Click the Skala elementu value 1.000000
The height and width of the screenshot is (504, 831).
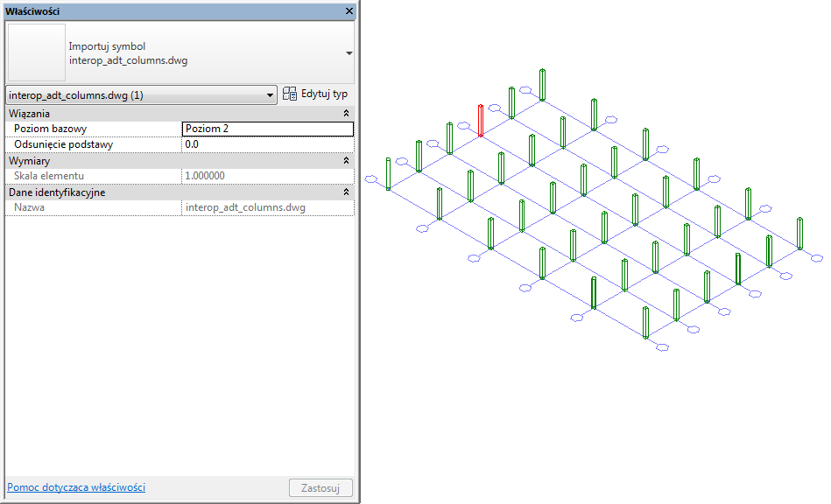(268, 176)
